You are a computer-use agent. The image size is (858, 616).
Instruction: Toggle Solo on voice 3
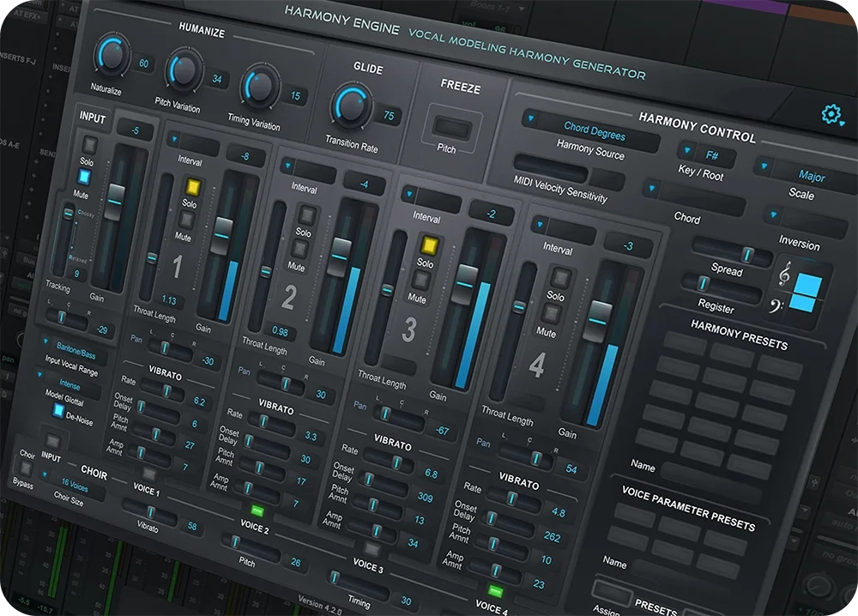click(x=429, y=245)
